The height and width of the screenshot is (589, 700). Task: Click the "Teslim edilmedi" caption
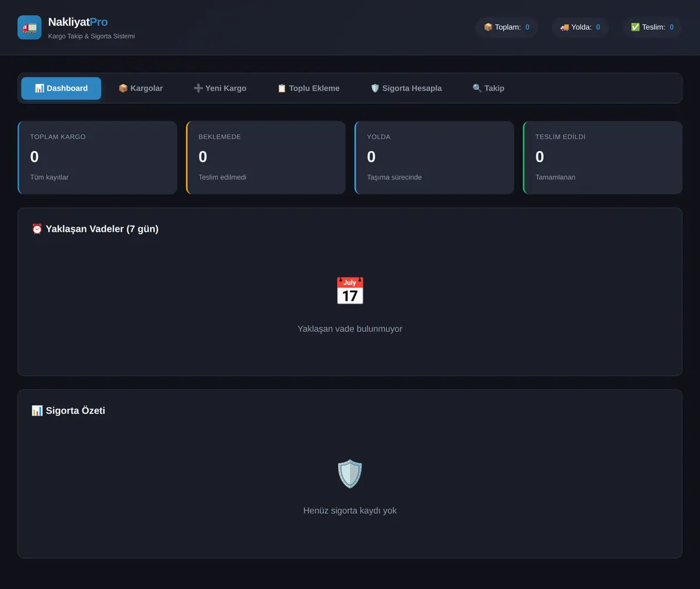(x=222, y=177)
